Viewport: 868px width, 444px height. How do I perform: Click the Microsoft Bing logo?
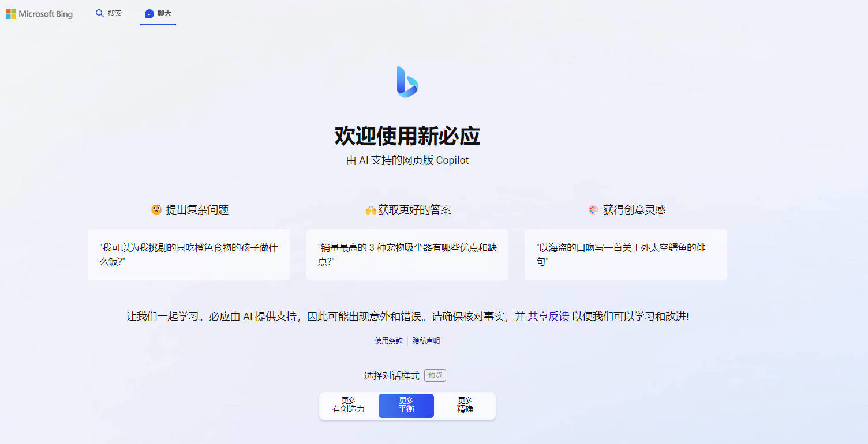39,14
